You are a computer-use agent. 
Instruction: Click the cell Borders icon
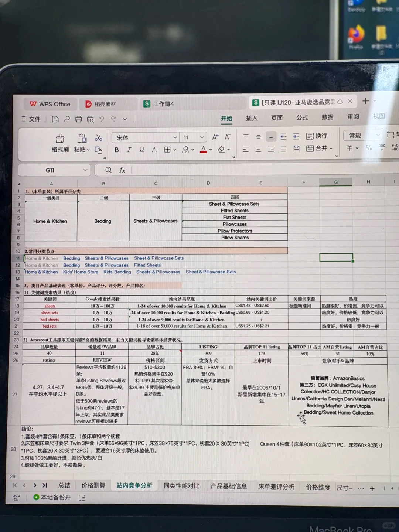(167, 150)
